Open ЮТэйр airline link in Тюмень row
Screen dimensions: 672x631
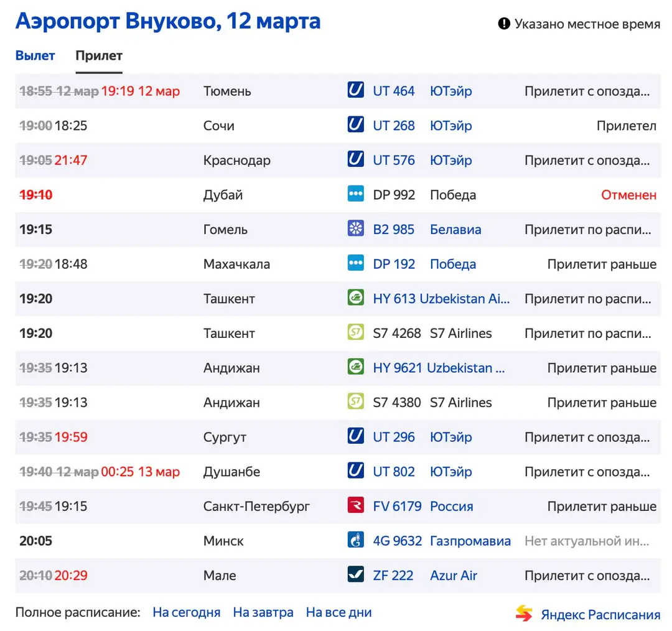click(451, 91)
